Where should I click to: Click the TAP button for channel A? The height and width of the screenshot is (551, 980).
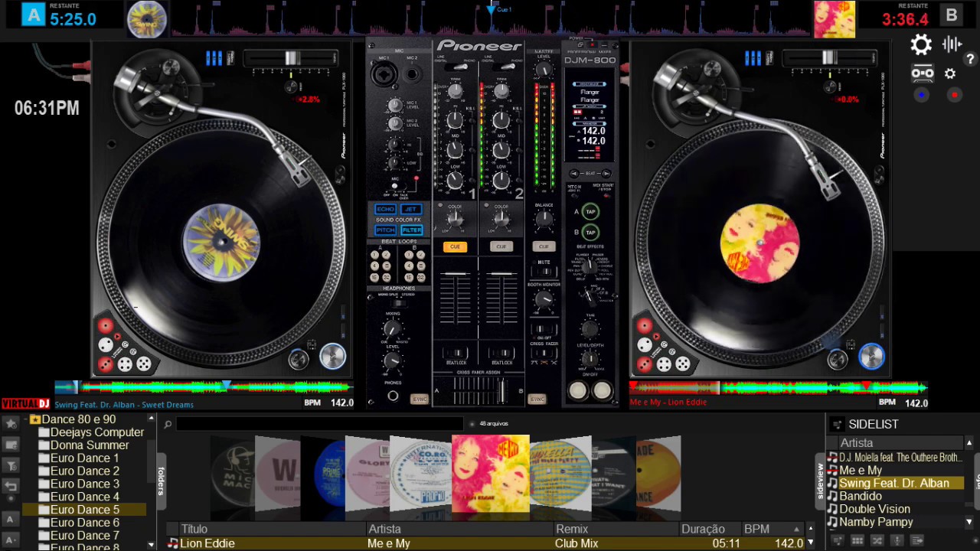590,212
